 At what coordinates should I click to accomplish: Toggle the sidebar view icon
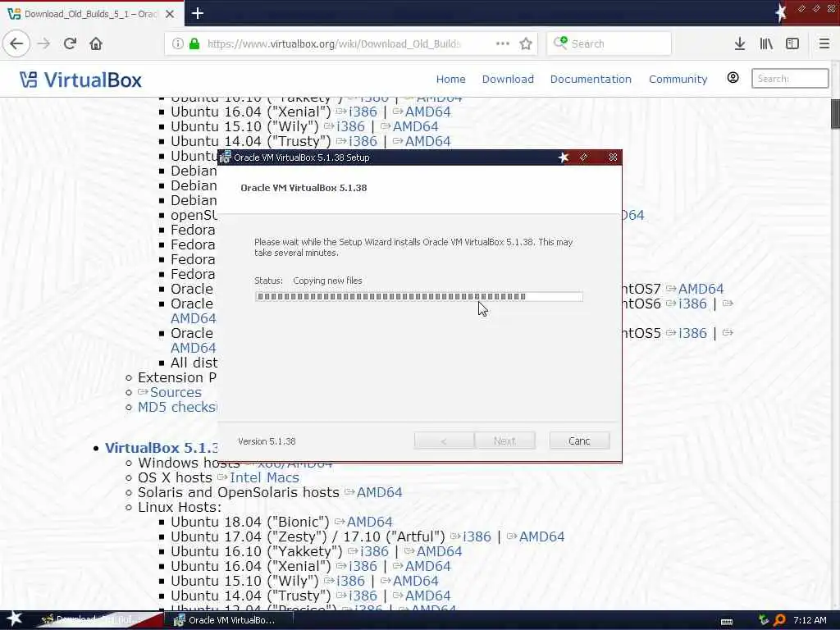coord(792,43)
